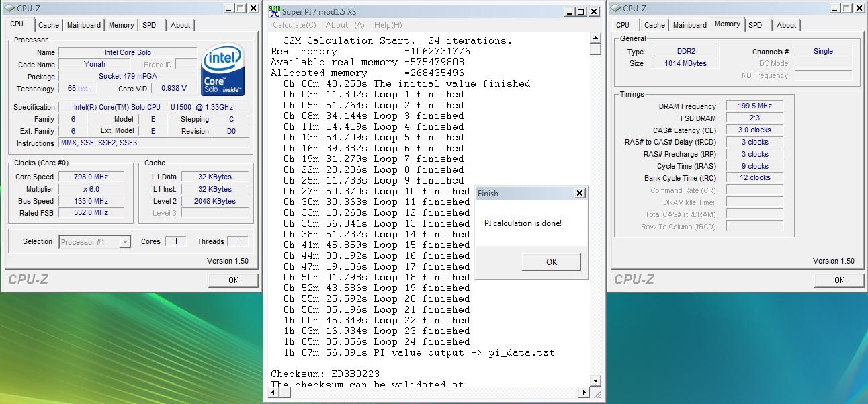The image size is (868, 404).
Task: Click the Bank Cycle Time 12 clocks value
Action: (754, 178)
